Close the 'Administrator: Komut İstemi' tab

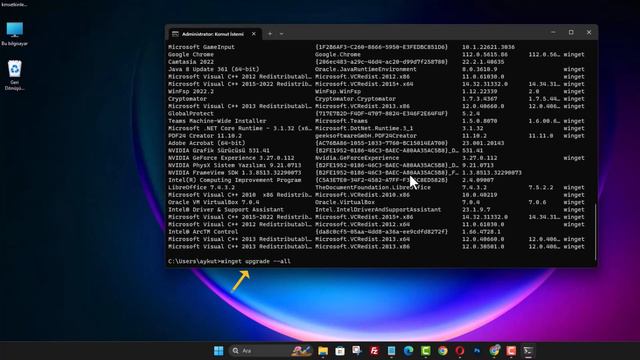(253, 34)
